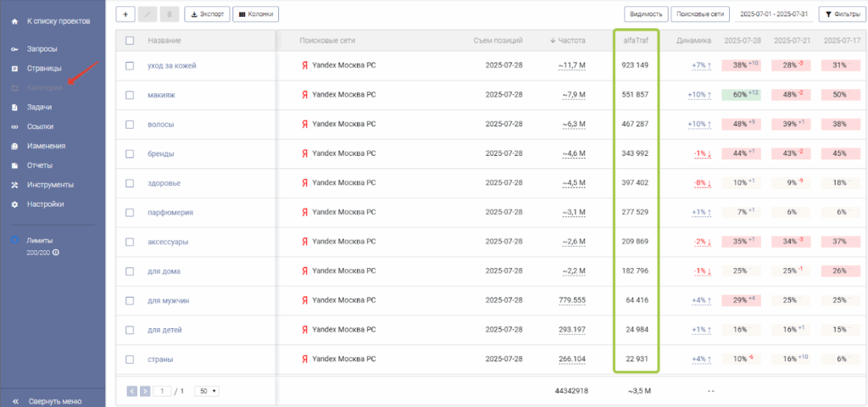Collapse sidebar using double-chevron icon

click(14, 401)
